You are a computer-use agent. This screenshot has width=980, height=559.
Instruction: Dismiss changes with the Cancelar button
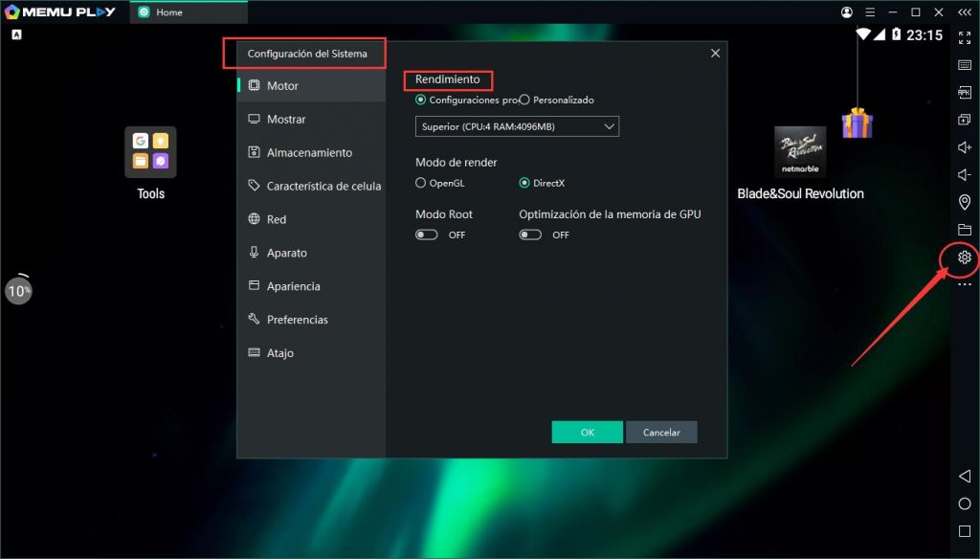661,432
